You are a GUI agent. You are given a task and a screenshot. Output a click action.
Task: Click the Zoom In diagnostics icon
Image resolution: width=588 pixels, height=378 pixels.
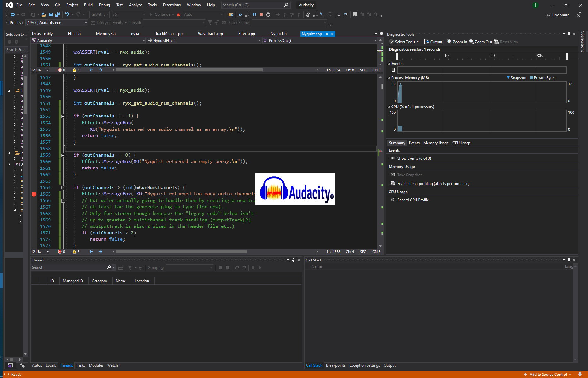(456, 41)
